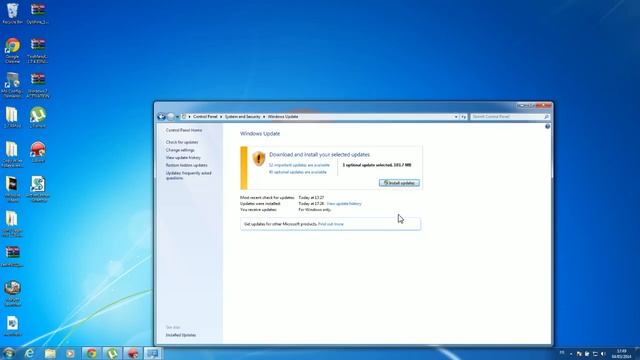Click the Windows Update breadcrumb

click(x=283, y=117)
